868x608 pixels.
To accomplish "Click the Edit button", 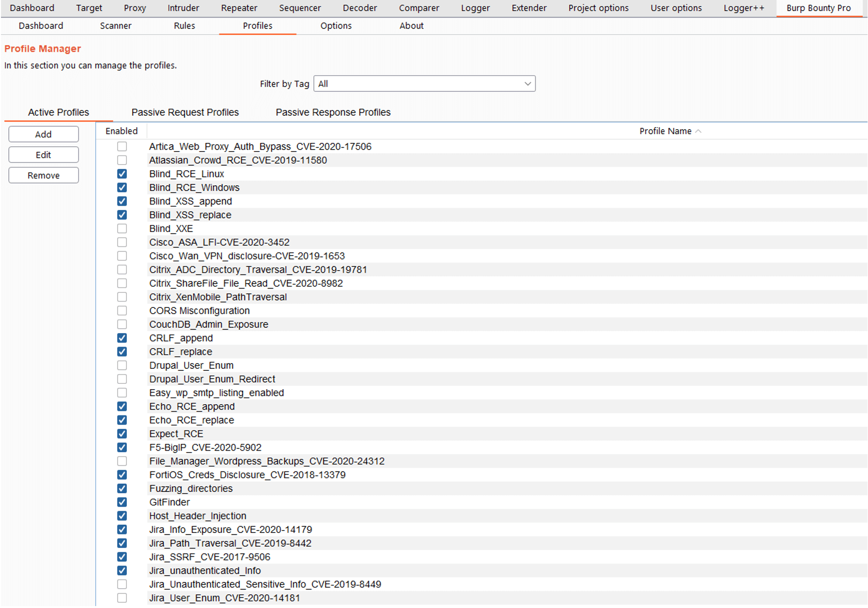I will click(x=43, y=154).
